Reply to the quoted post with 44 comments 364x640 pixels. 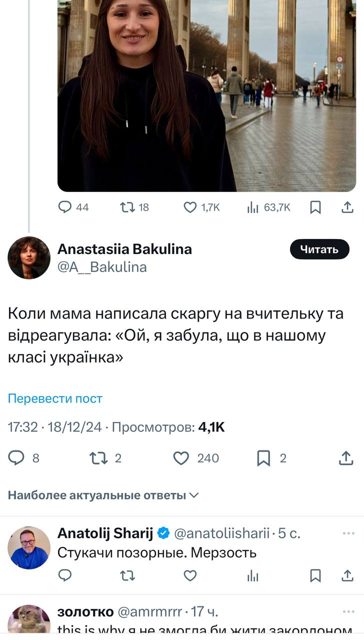[65, 207]
